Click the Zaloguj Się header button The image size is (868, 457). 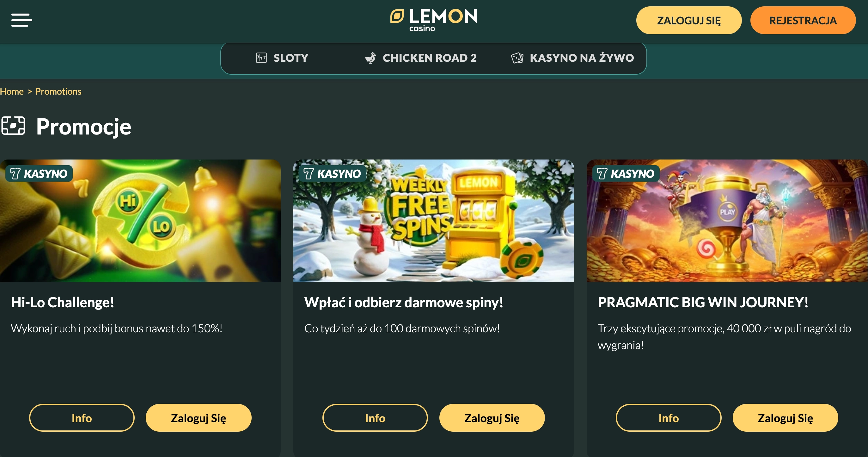689,20
